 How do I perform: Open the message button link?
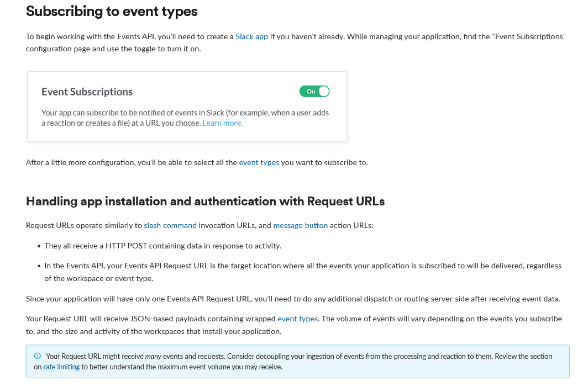pos(300,225)
